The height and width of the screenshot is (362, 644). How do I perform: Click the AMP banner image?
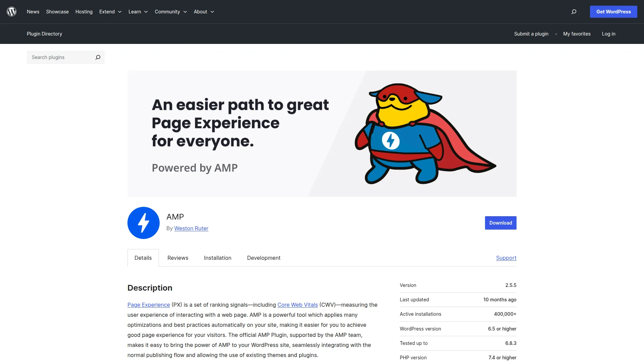point(322,134)
